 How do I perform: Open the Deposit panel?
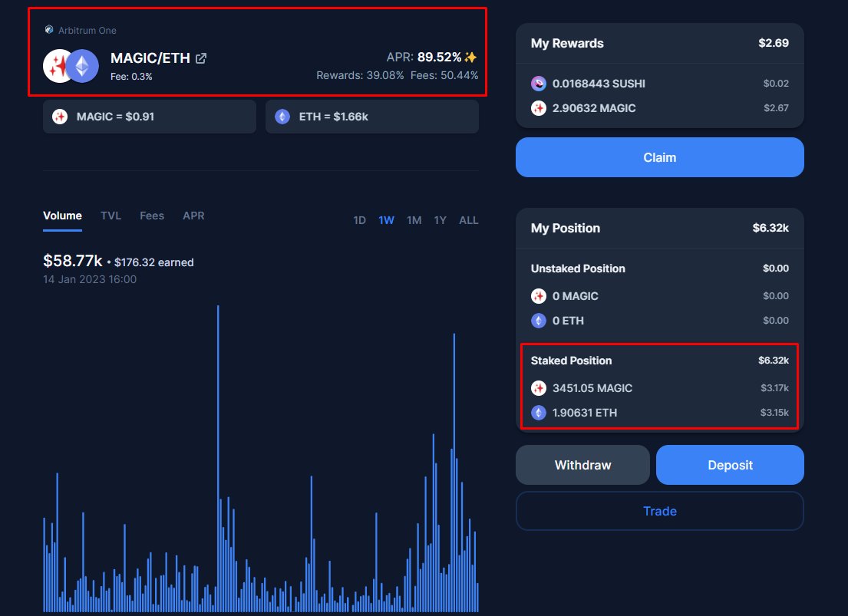pyautogui.click(x=729, y=465)
